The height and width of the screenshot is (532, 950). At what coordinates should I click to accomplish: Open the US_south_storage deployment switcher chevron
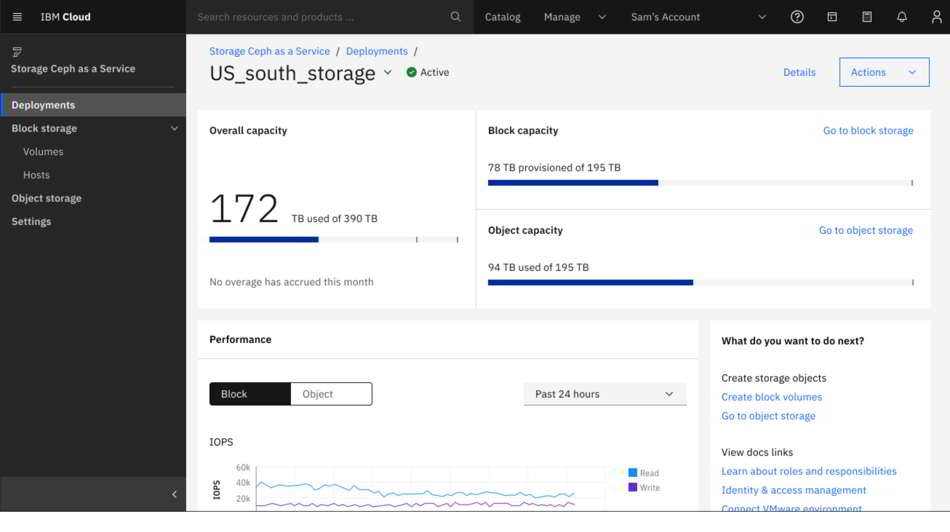[388, 72]
